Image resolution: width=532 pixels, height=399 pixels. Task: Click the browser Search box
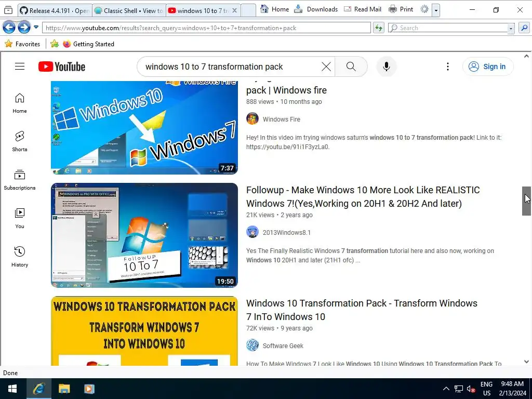[448, 28]
